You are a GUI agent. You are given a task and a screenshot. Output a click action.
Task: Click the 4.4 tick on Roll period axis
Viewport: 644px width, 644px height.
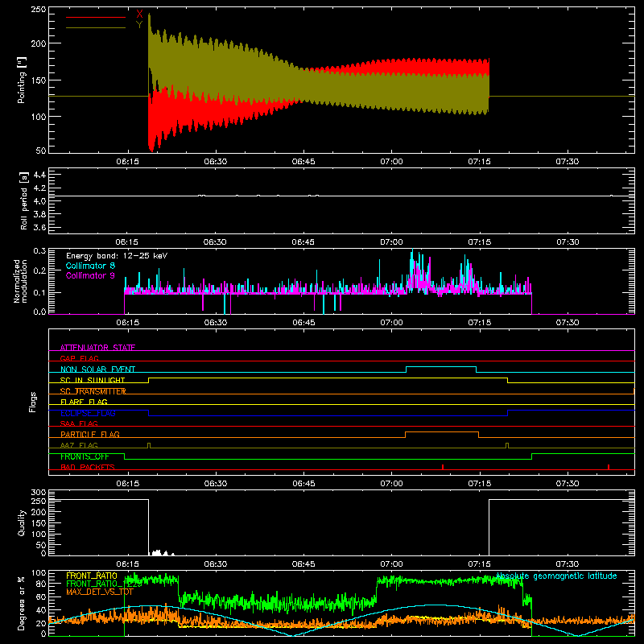pyautogui.click(x=39, y=175)
